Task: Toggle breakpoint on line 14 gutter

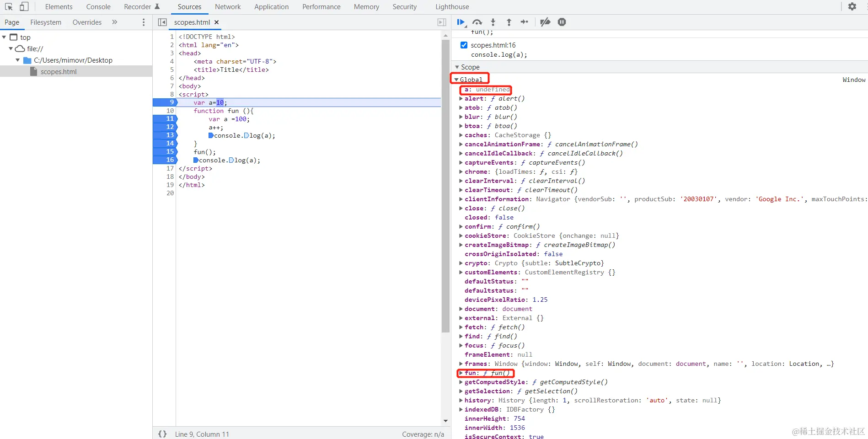Action: [165, 144]
